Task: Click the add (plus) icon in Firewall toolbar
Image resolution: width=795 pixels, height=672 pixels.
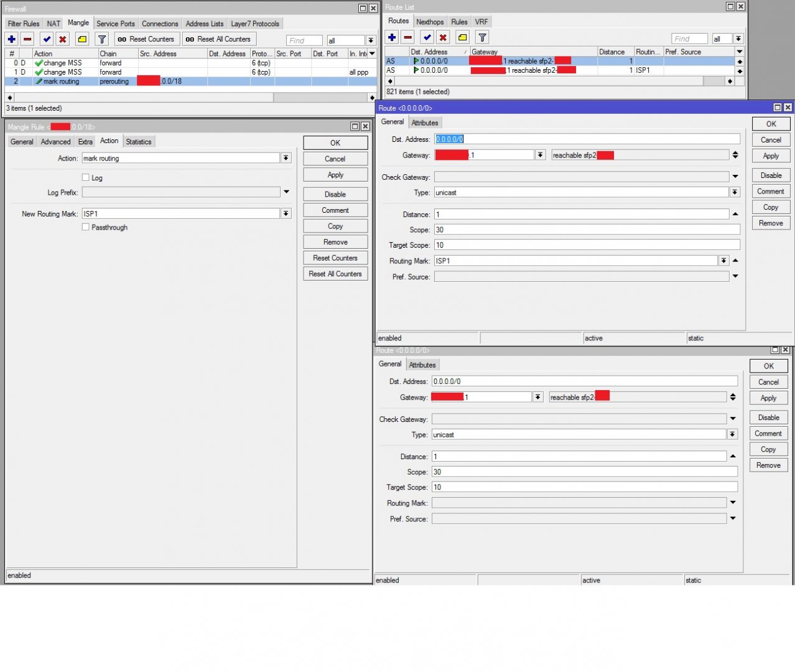Action: (12, 39)
